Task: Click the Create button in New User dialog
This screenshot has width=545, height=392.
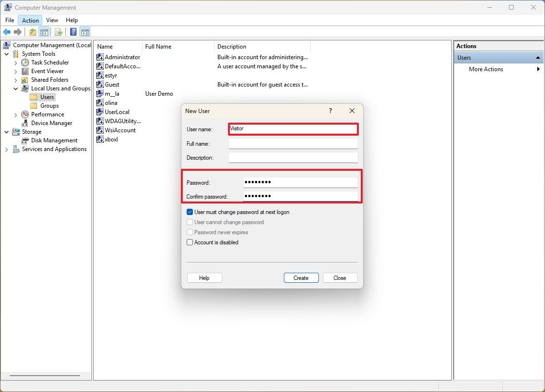Action: [x=301, y=278]
